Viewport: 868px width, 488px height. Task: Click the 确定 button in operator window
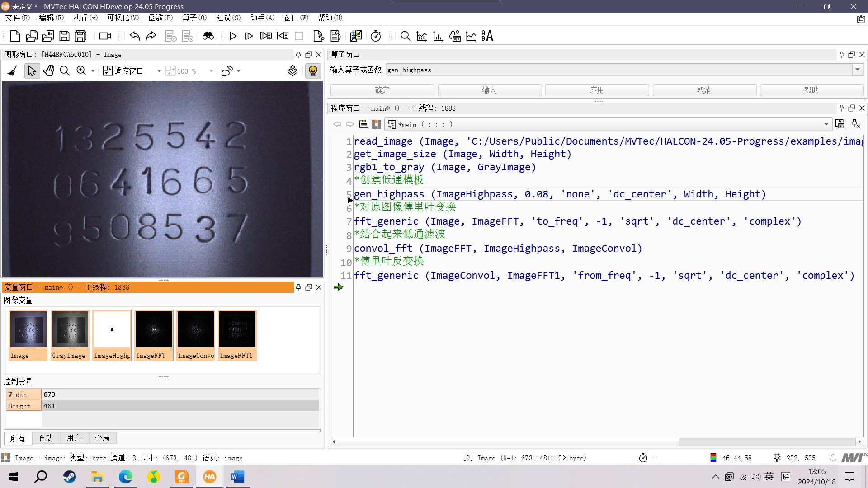pos(382,90)
